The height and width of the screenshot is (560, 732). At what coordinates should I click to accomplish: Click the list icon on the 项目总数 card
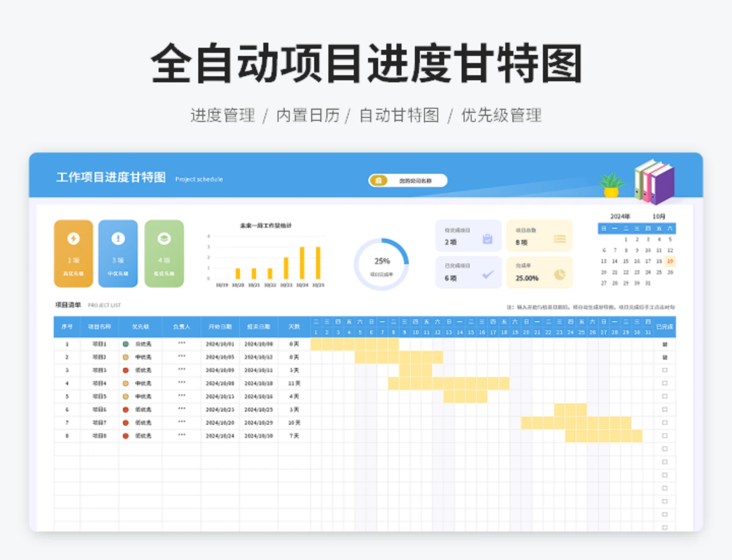click(x=560, y=239)
